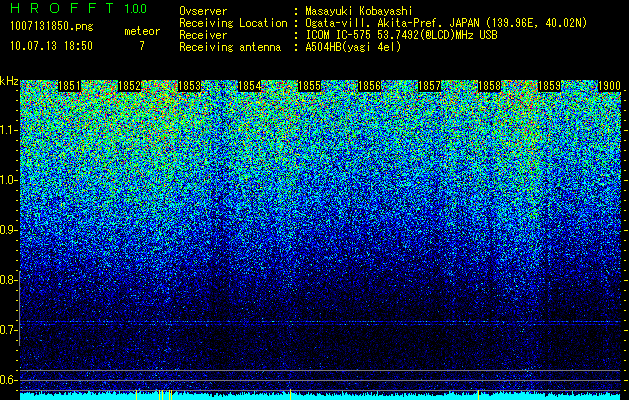Viewport: 629px width, 400px height.
Task: Click the 'Receiving antenna' label
Action: coord(230,47)
